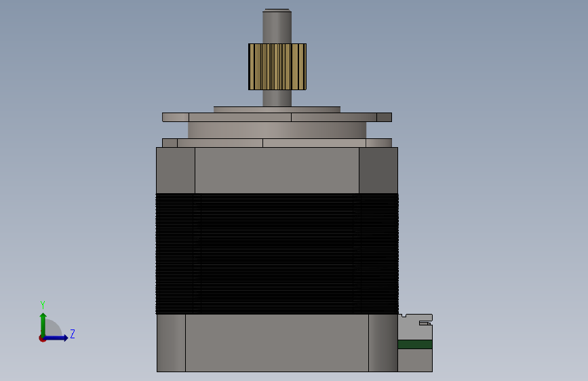Click the red X axis ball at triad origin
Viewport: 588px width, 381px height.
click(42, 338)
